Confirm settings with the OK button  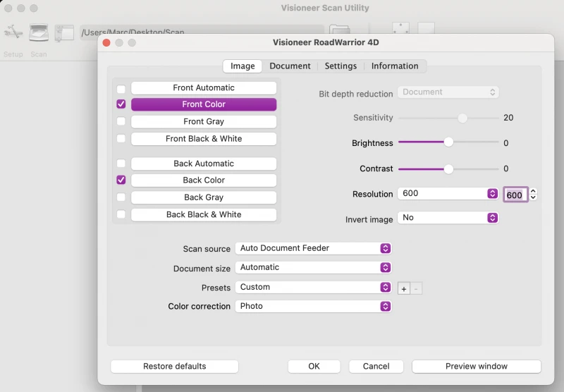click(314, 366)
